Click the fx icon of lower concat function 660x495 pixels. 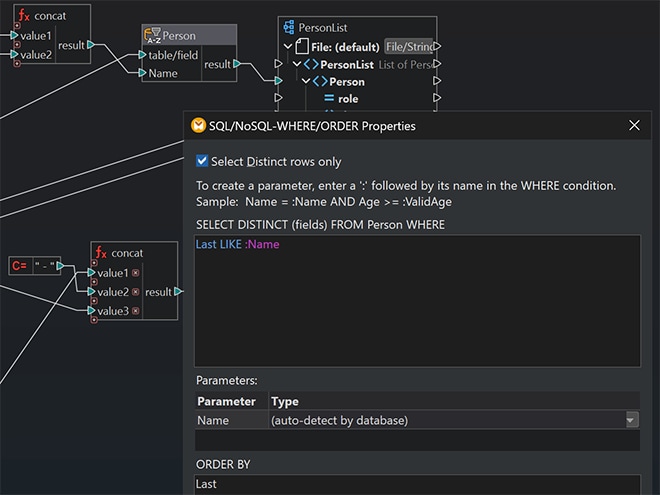point(101,253)
